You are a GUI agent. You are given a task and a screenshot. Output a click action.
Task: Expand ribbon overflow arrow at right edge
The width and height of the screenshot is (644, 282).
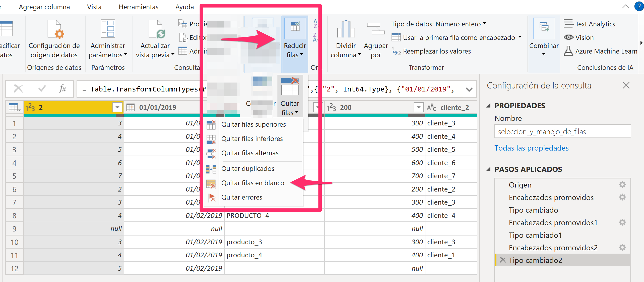click(641, 43)
